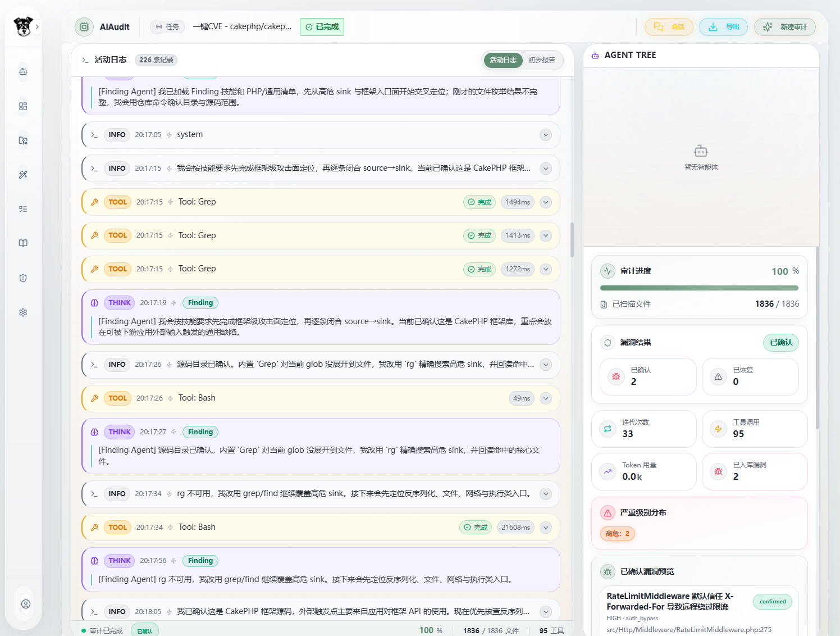Open the RateLimitMiddleware vulnerability entry
This screenshot has height=636, width=840.
pos(699,611)
